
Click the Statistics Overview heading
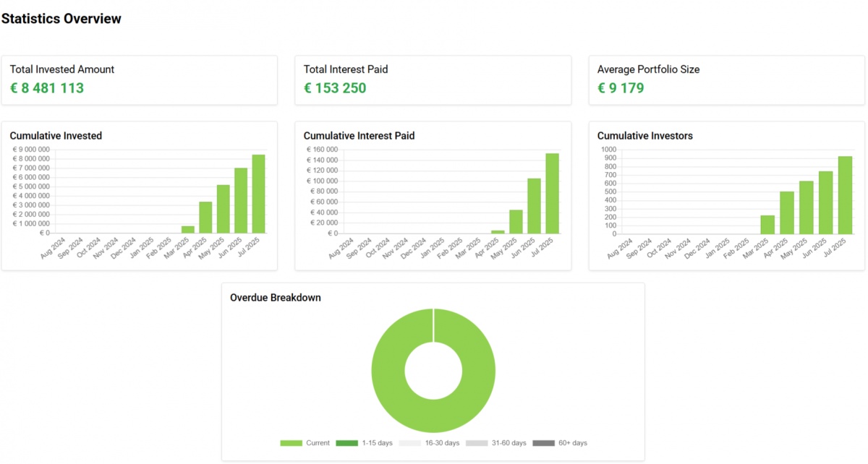pos(61,19)
